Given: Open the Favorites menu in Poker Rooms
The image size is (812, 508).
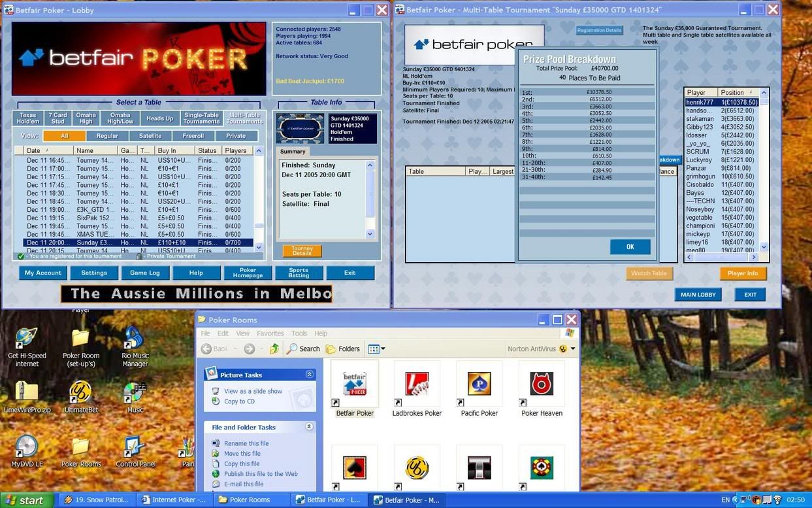Looking at the screenshot, I should point(270,333).
